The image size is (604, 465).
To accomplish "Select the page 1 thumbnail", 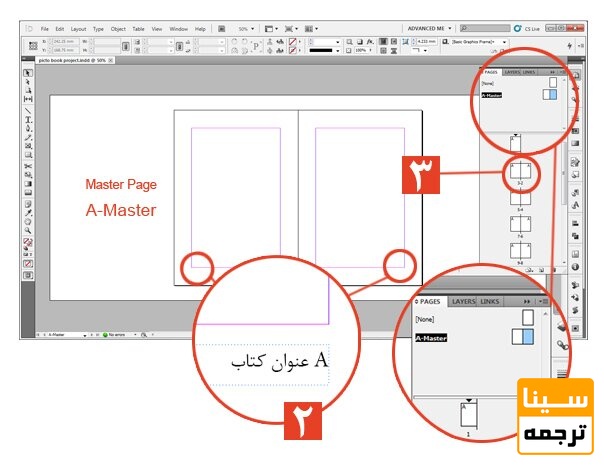I will point(515,143).
